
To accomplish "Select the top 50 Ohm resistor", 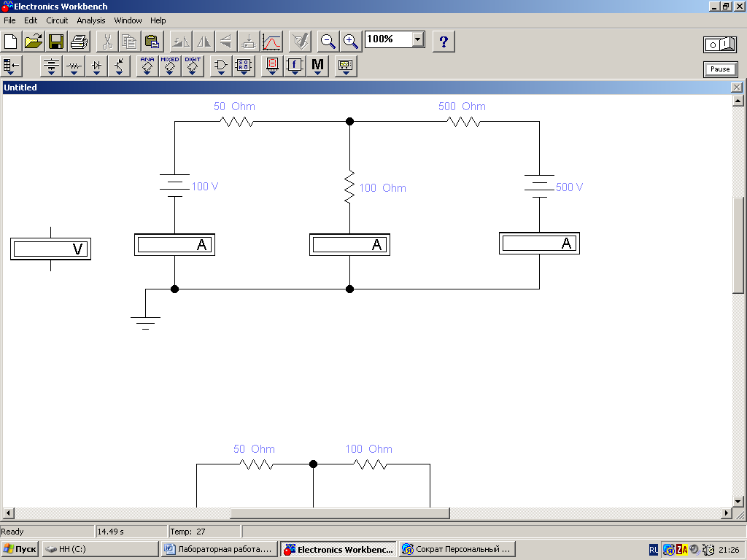I will [x=237, y=122].
